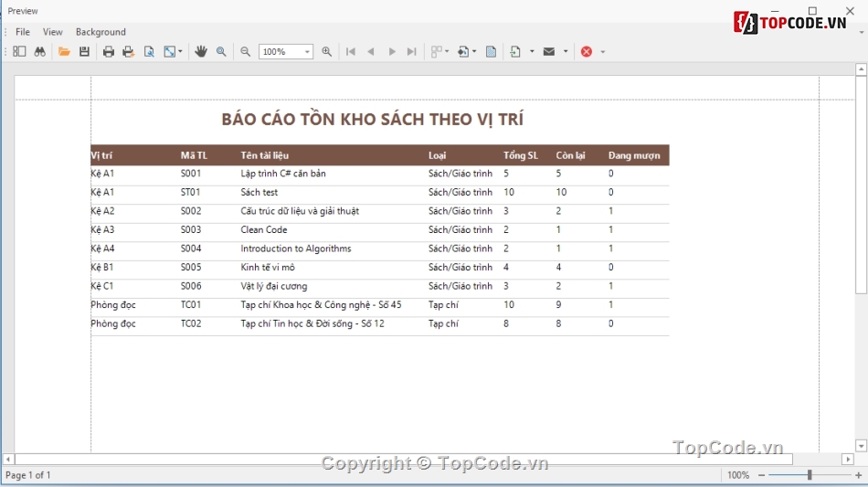Click the status bar zoom minus button
The image size is (868, 487).
click(x=762, y=475)
